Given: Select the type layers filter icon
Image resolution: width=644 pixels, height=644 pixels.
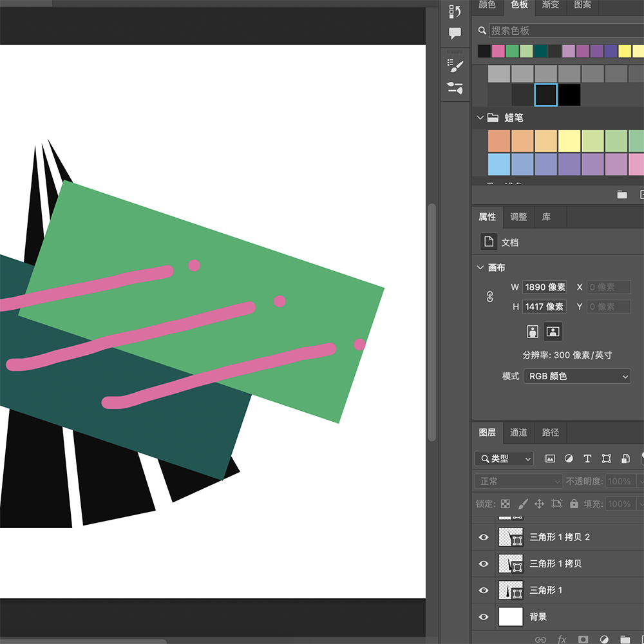Looking at the screenshot, I should 587,459.
